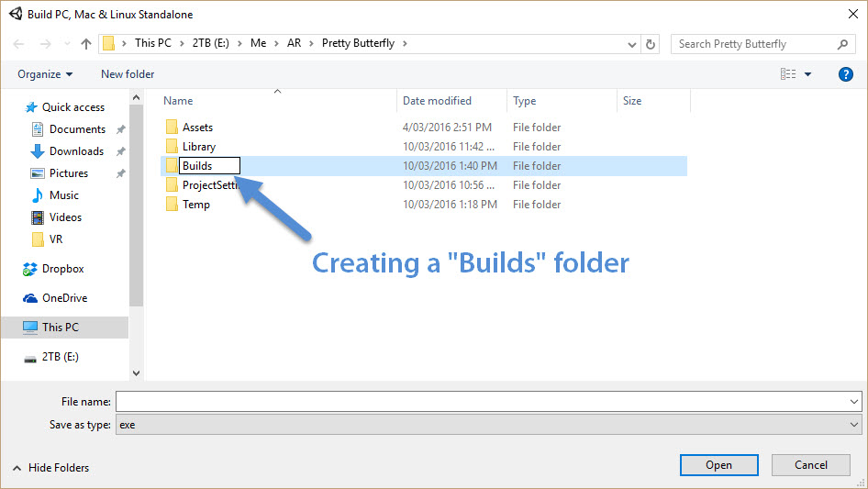The image size is (868, 489).
Task: Open the Assets folder icon
Action: click(x=172, y=128)
